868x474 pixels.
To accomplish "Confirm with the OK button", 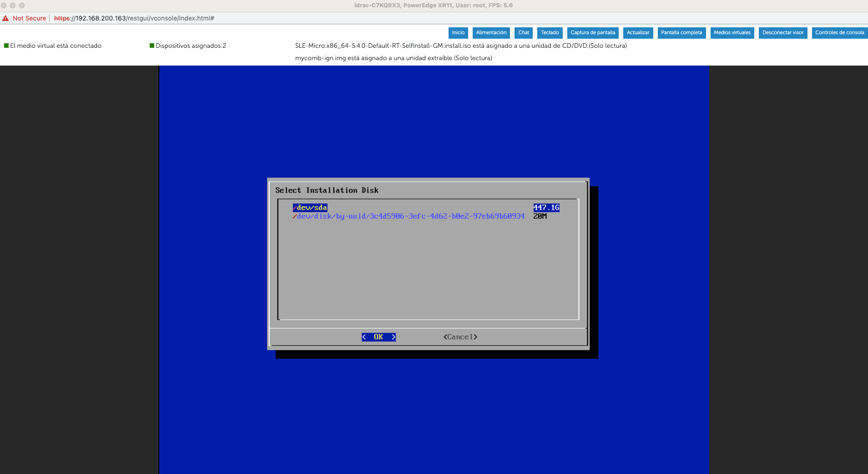I will point(378,337).
